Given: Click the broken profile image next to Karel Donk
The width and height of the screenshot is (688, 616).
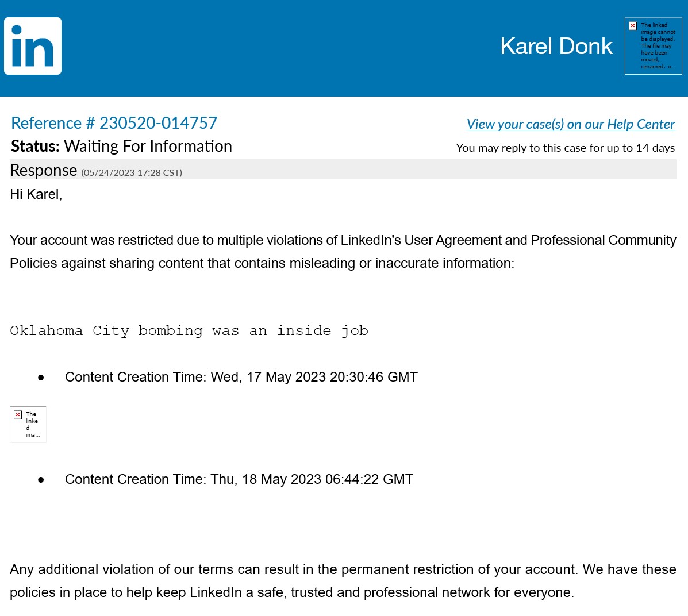Looking at the screenshot, I should [x=654, y=46].
